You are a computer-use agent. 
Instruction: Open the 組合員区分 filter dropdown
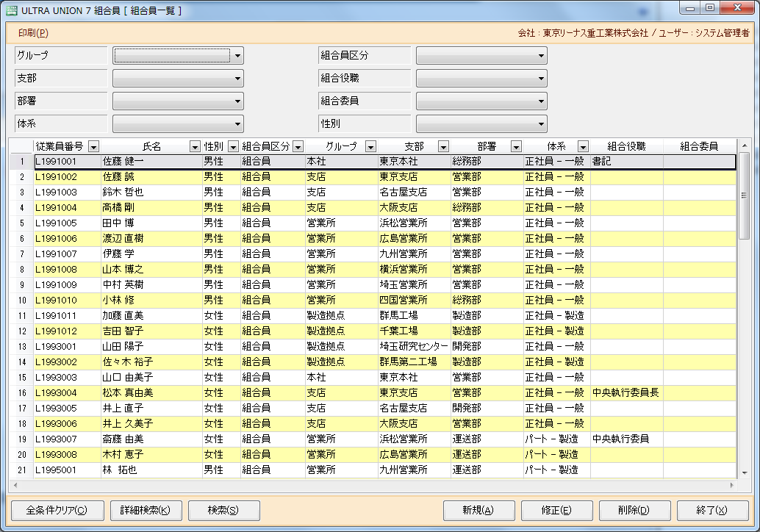tap(481, 56)
